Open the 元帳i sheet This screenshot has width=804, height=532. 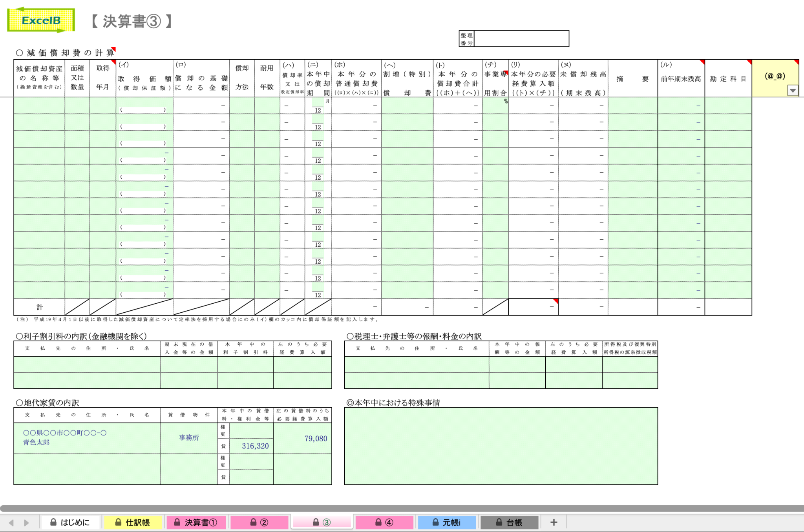447,522
